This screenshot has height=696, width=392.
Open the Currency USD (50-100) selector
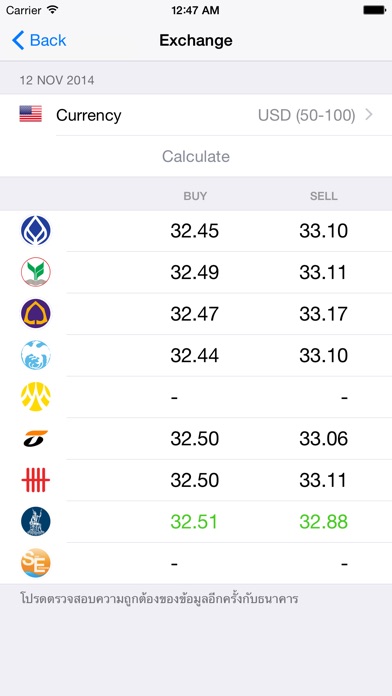(x=196, y=115)
